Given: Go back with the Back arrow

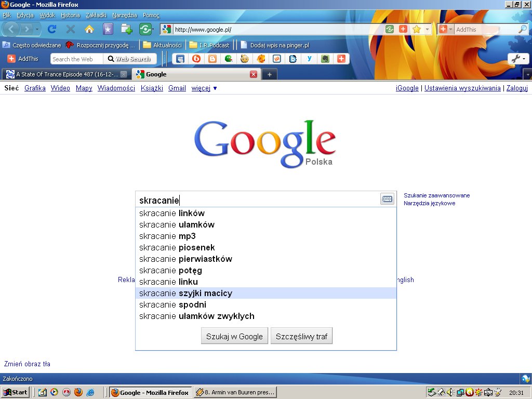Looking at the screenshot, I should pos(11,29).
